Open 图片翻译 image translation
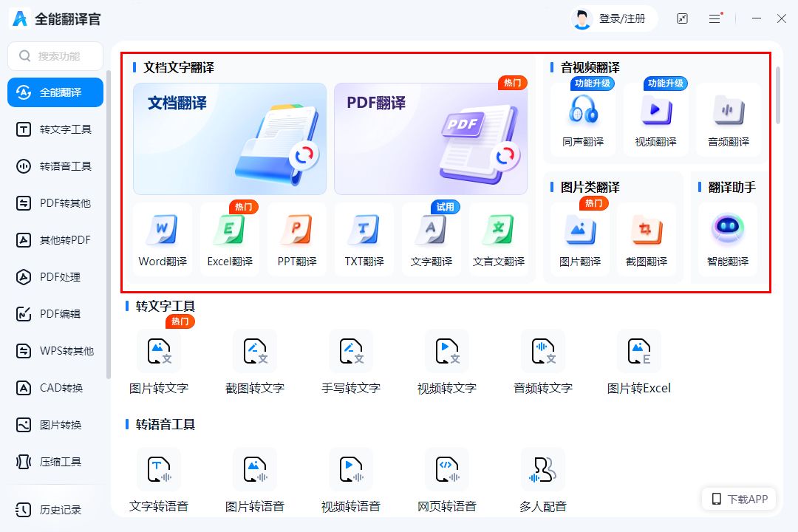 (x=580, y=239)
